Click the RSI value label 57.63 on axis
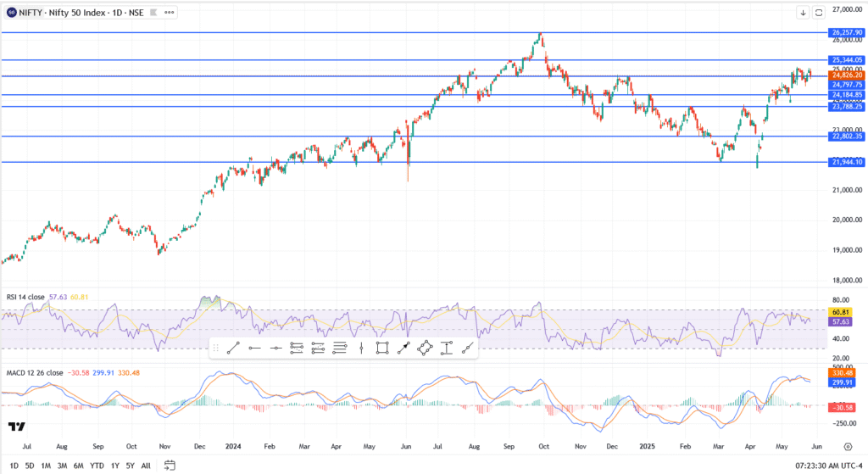 (x=840, y=321)
